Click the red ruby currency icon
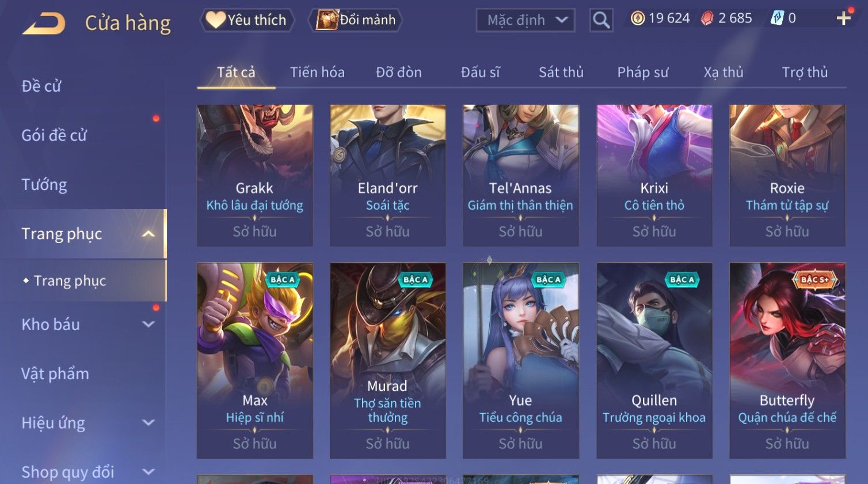Image resolution: width=868 pixels, height=484 pixels. [x=707, y=18]
